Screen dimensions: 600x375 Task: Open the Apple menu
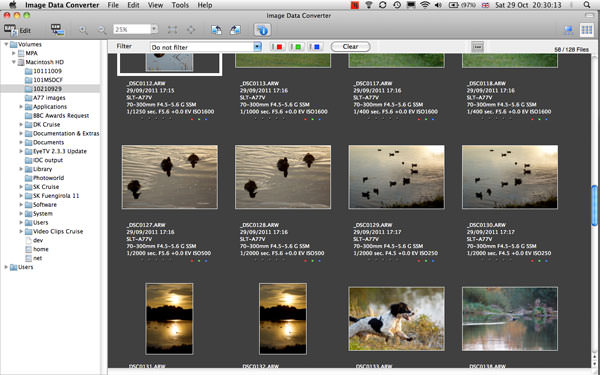(13, 5)
